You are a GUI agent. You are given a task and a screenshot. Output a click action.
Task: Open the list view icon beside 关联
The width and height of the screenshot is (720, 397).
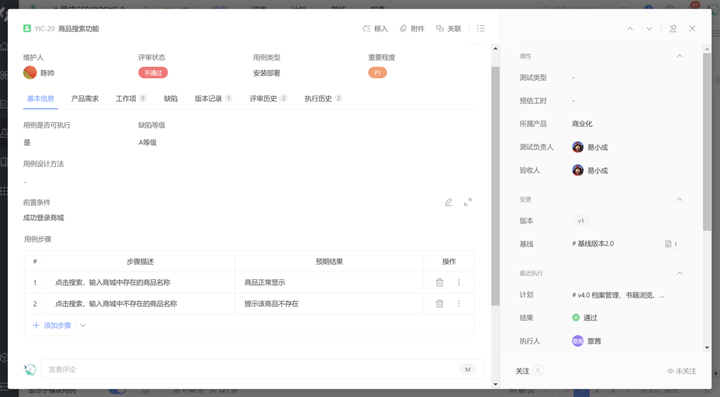481,28
